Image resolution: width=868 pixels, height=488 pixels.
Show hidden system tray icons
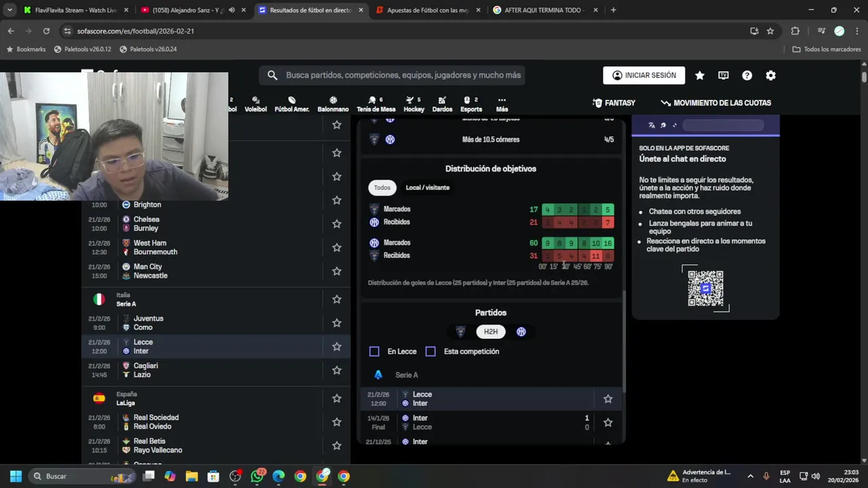[750, 476]
